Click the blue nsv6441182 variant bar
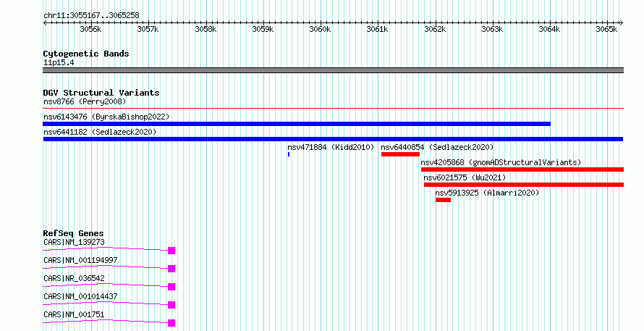 [x=333, y=139]
